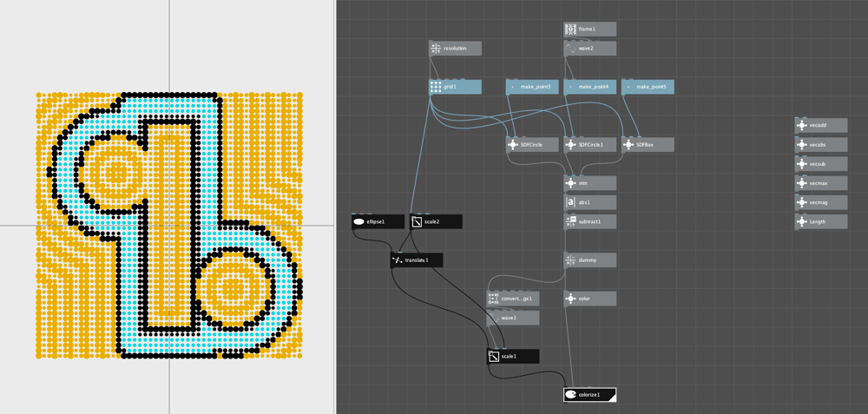
Task: Select the translate1 node
Action: 417,260
